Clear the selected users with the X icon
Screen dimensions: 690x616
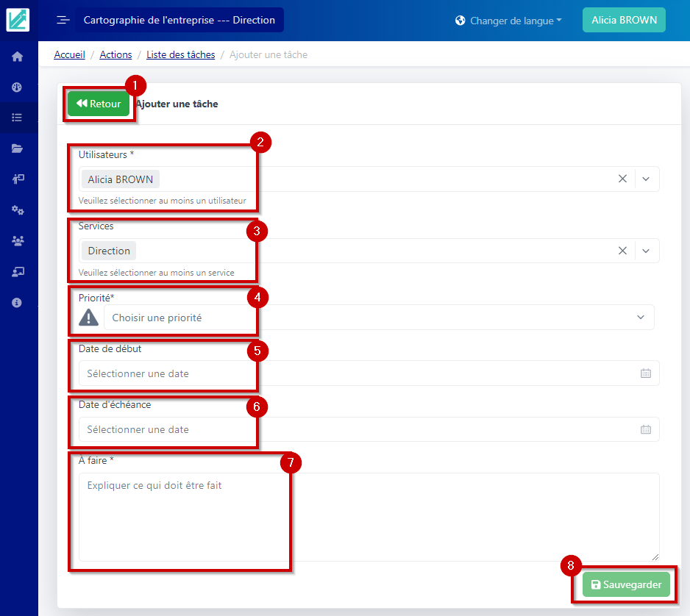pos(622,179)
